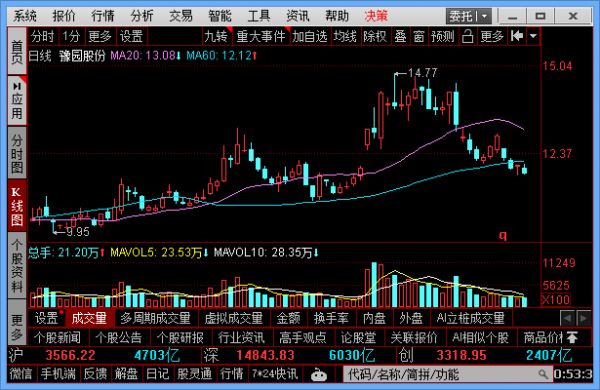Select the 外盘 indicator tab
Screen dimensions: 600x390
(x=411, y=318)
